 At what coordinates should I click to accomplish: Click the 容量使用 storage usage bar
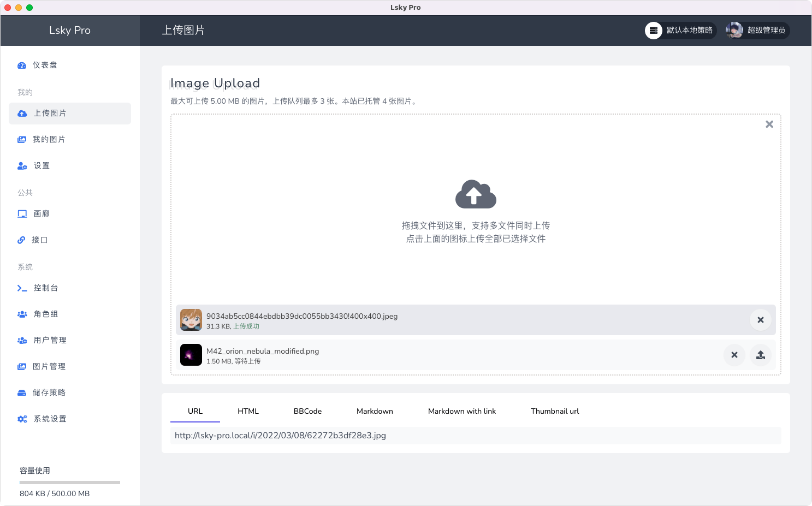69,483
